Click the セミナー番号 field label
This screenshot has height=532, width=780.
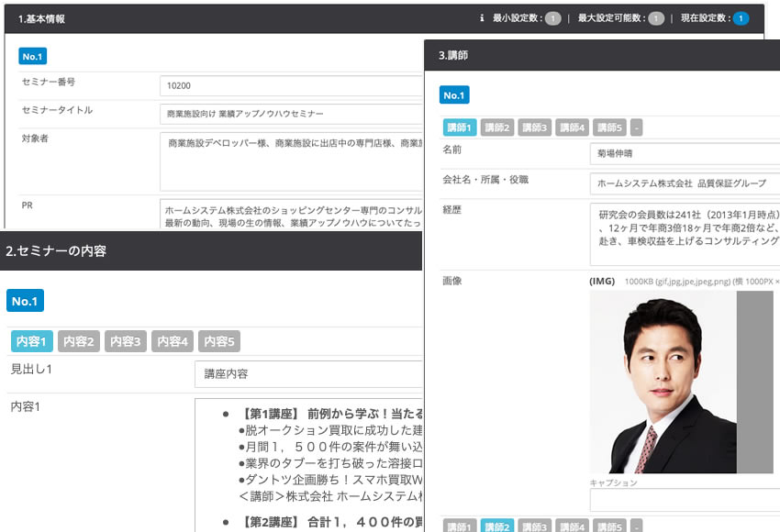[49, 82]
